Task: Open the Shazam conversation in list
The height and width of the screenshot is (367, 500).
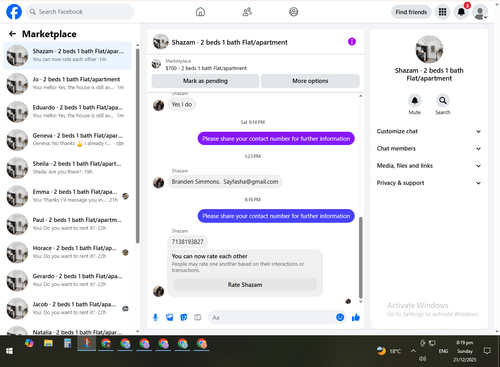Action: [67, 55]
